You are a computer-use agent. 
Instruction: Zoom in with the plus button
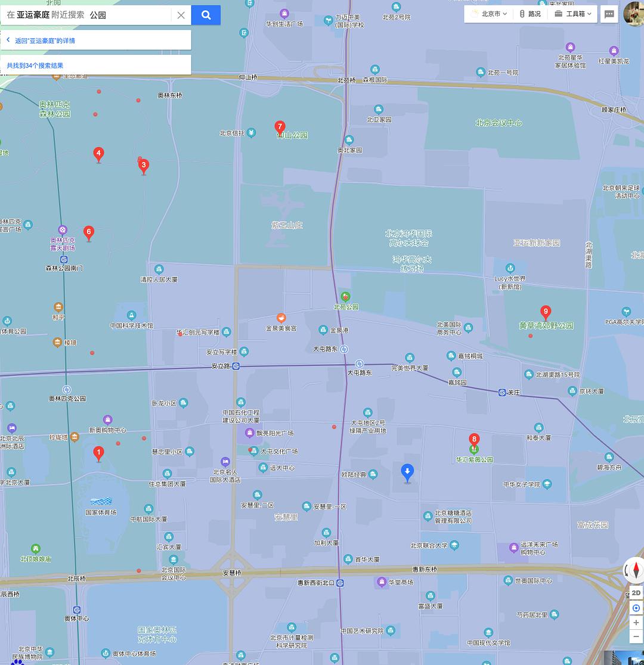click(x=636, y=623)
